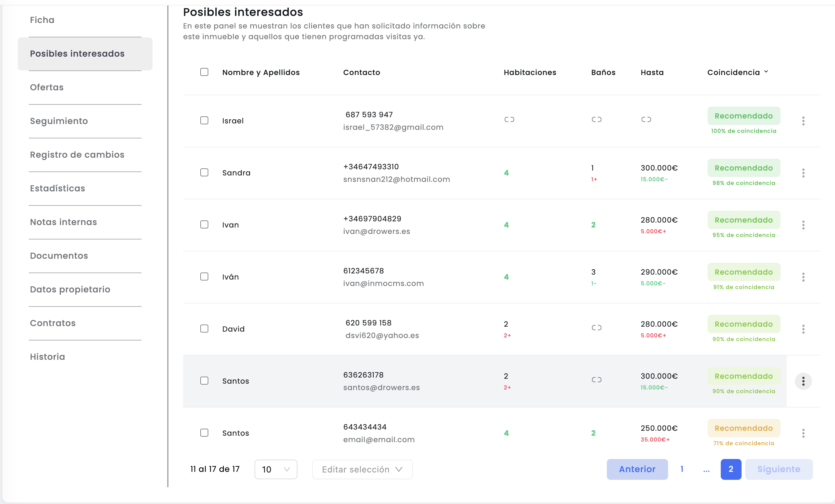The image size is (835, 504).
Task: Click the empty-value icon in Israel's Habitaciones
Action: tap(509, 119)
